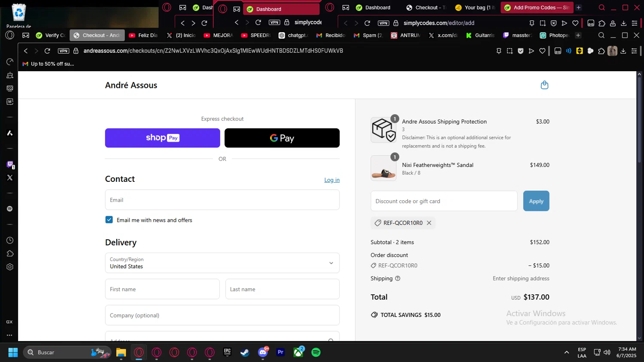Click the Opera menu logo in checkout window
644x362 pixels.
pos(10,35)
